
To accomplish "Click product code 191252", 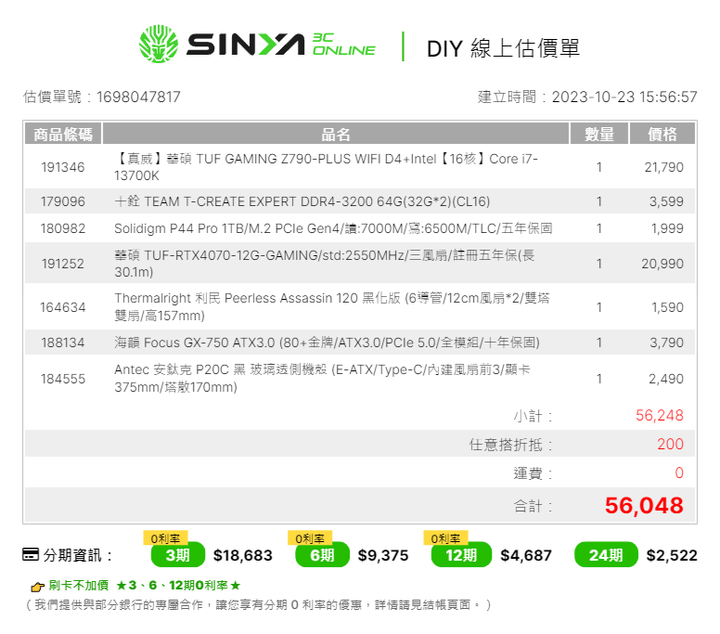I will coord(63,264).
